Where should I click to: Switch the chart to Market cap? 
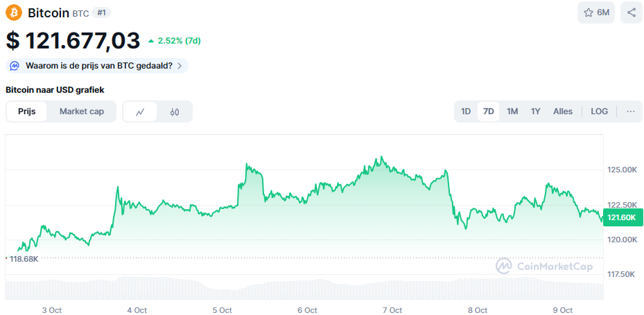click(x=82, y=111)
